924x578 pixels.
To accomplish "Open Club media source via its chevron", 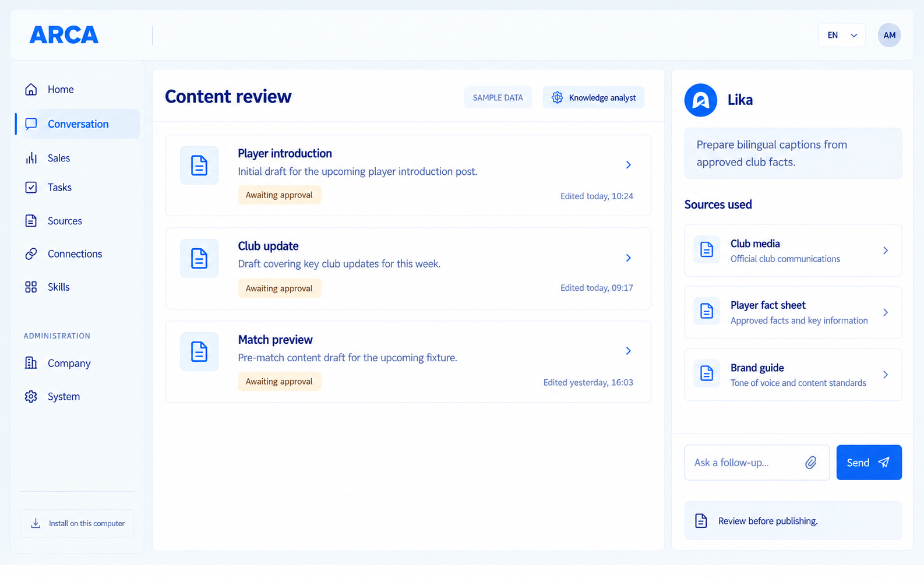I will click(x=886, y=251).
